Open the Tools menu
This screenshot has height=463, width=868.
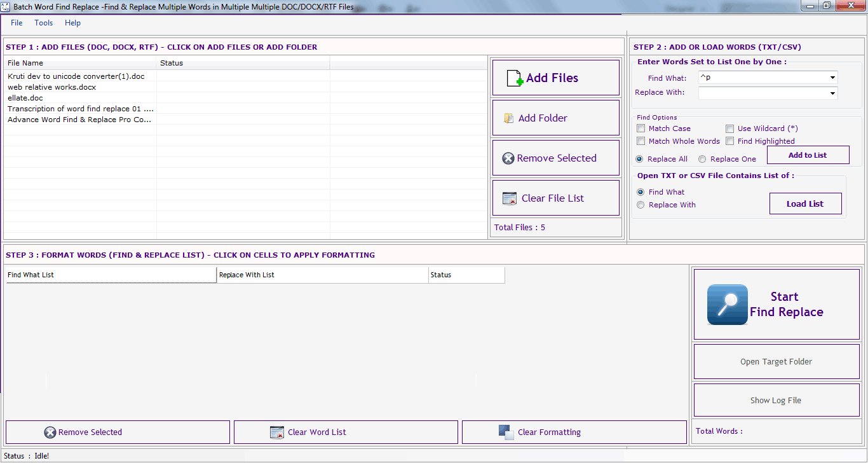pyautogui.click(x=44, y=23)
